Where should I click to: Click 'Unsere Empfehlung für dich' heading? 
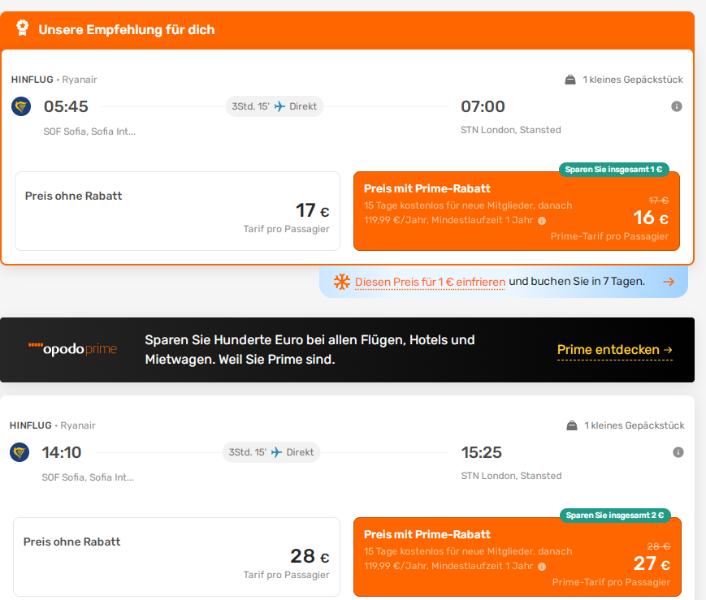127,30
